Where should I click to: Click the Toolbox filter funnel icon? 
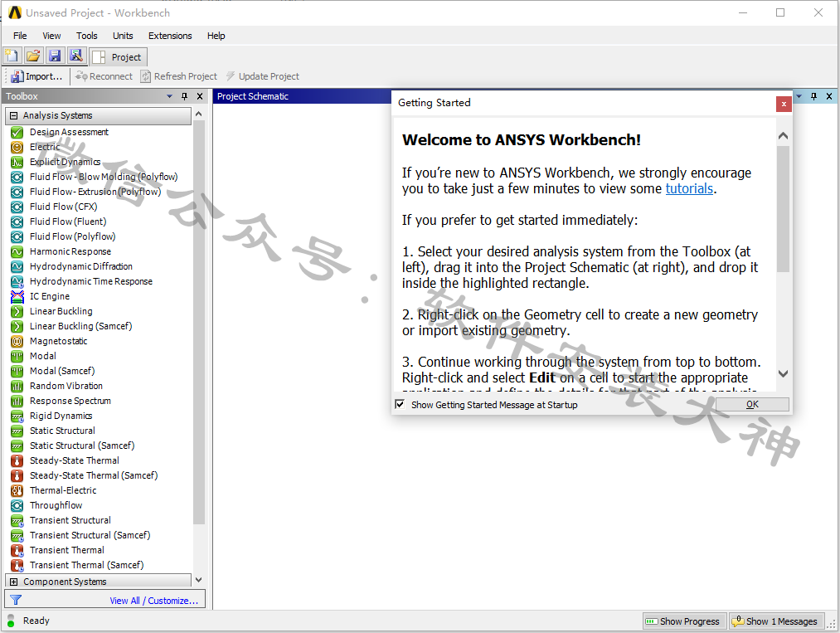coord(16,601)
